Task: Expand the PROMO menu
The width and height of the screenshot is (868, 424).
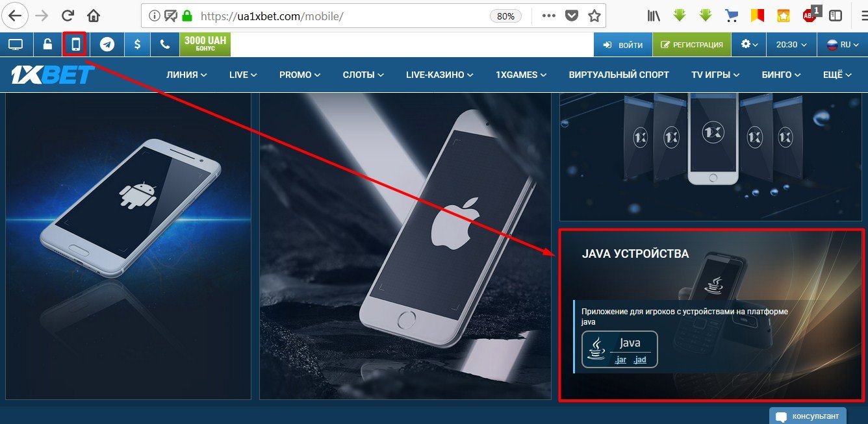Action: pyautogui.click(x=300, y=75)
